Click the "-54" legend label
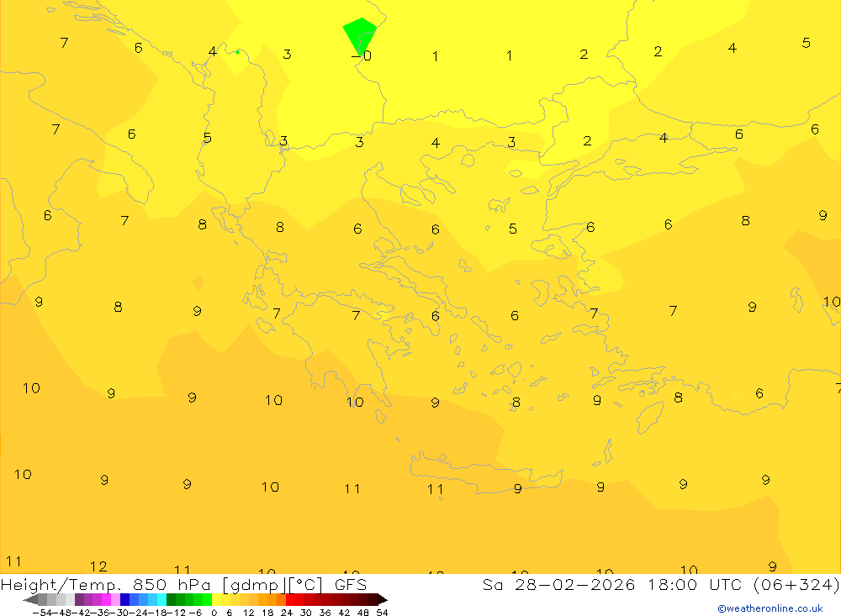The image size is (841, 616). coord(42,613)
